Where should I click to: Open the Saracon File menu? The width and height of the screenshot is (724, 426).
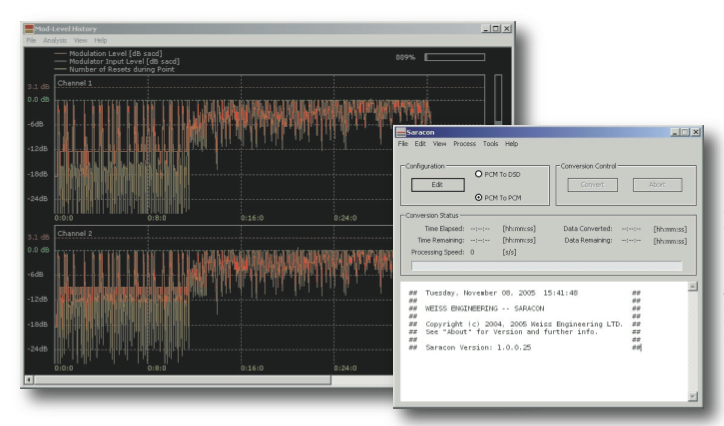[403, 144]
